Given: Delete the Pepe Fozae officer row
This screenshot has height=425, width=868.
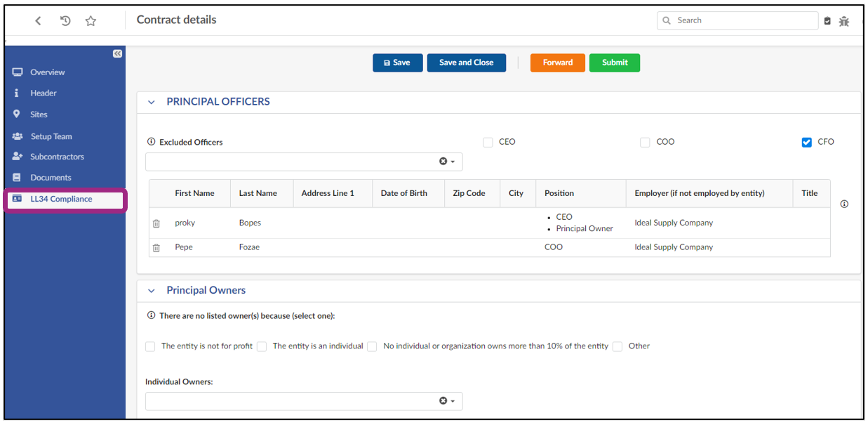Looking at the screenshot, I should tap(156, 248).
